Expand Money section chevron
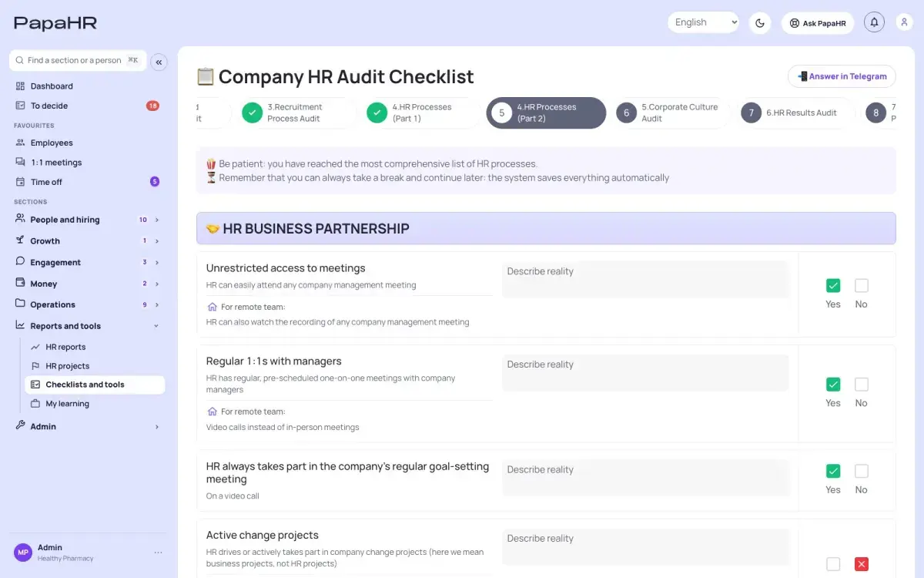The width and height of the screenshot is (924, 578). (x=157, y=284)
